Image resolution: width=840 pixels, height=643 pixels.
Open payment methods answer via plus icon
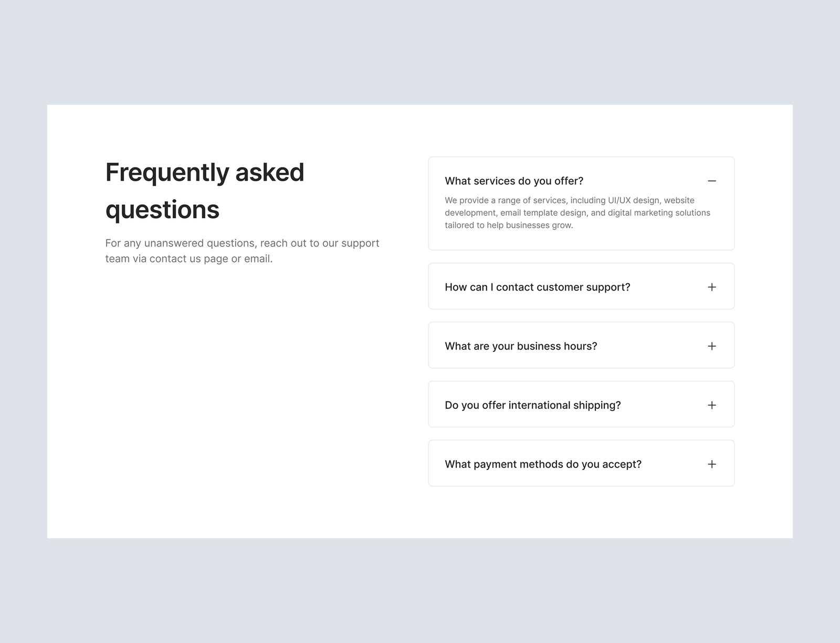click(711, 464)
